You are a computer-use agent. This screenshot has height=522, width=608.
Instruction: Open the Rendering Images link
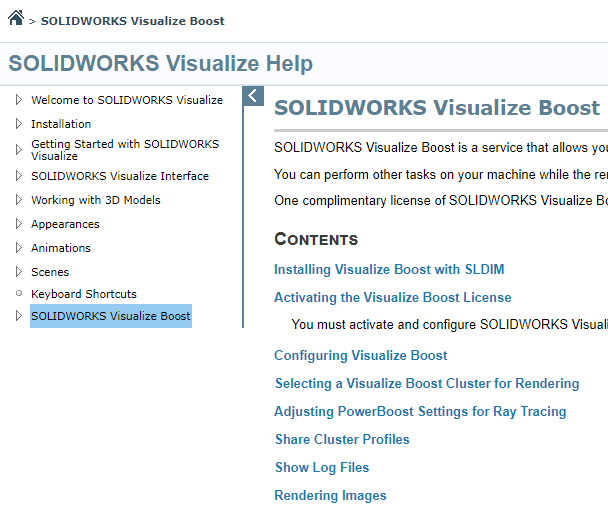click(x=330, y=495)
